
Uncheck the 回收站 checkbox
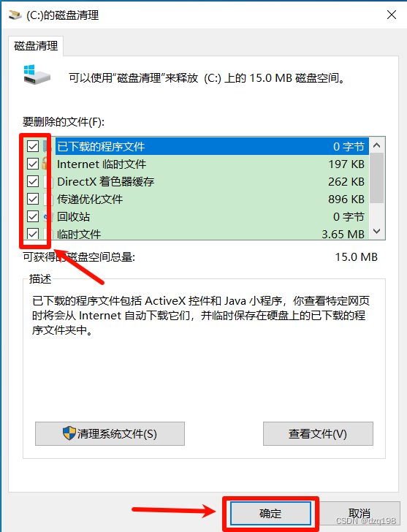(x=33, y=216)
